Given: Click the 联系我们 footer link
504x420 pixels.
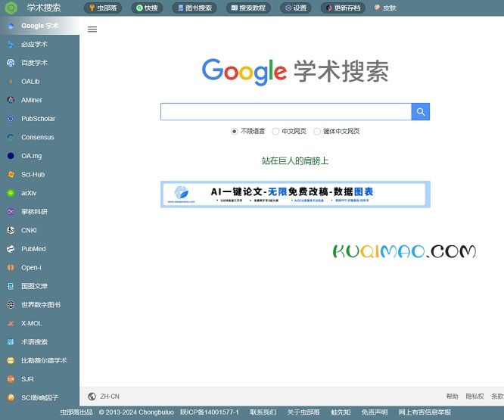Looking at the screenshot, I should click(x=263, y=412).
